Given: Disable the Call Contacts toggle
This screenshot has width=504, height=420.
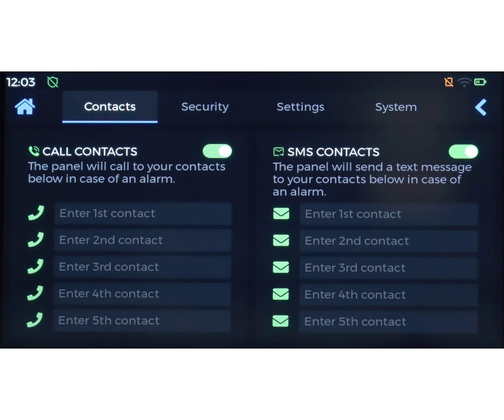Looking at the screenshot, I should point(218,151).
